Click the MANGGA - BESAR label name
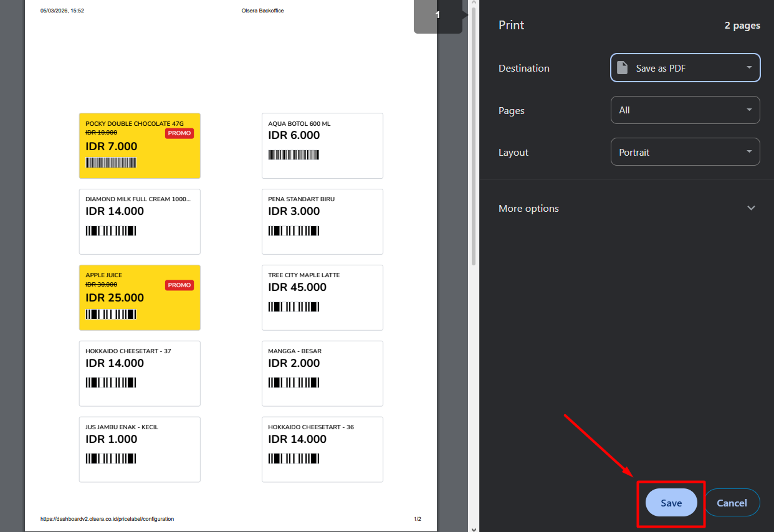This screenshot has height=532, width=774. click(295, 351)
